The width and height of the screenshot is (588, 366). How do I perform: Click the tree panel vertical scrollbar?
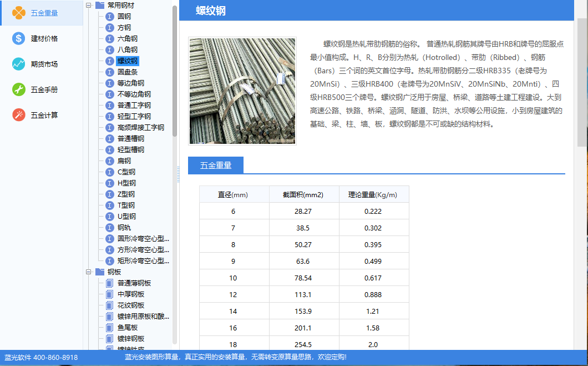pos(174,71)
